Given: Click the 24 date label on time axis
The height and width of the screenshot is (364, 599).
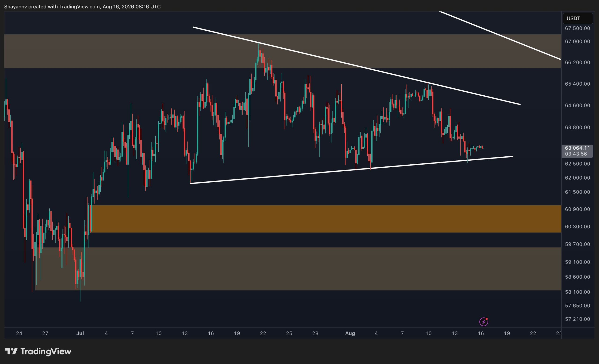Looking at the screenshot, I should click(19, 333).
